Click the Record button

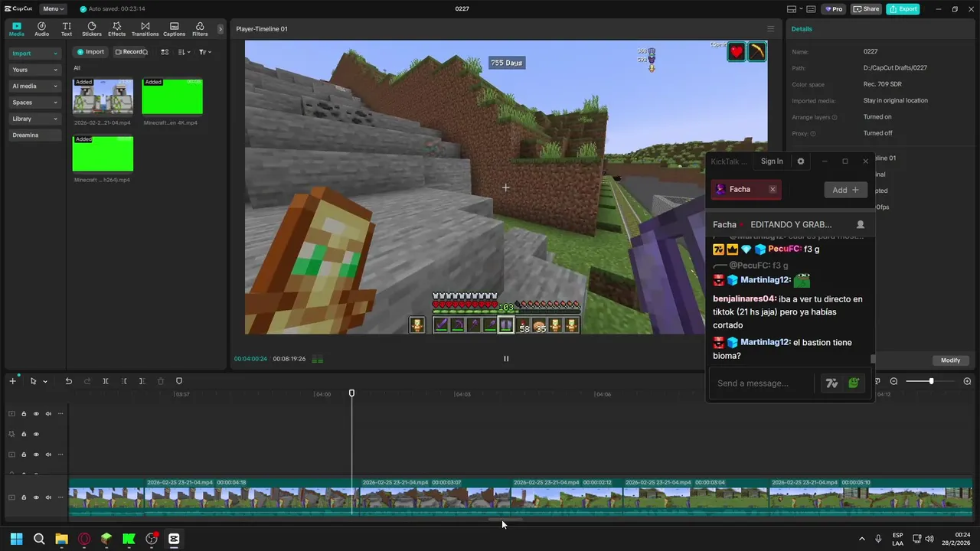coord(131,52)
